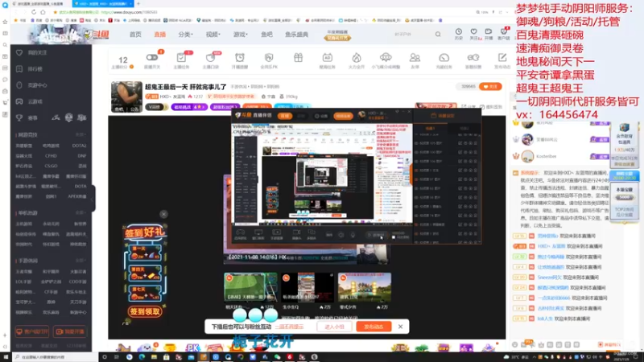Click the 进入小组 button
The width and height of the screenshot is (644, 362).
(334, 327)
